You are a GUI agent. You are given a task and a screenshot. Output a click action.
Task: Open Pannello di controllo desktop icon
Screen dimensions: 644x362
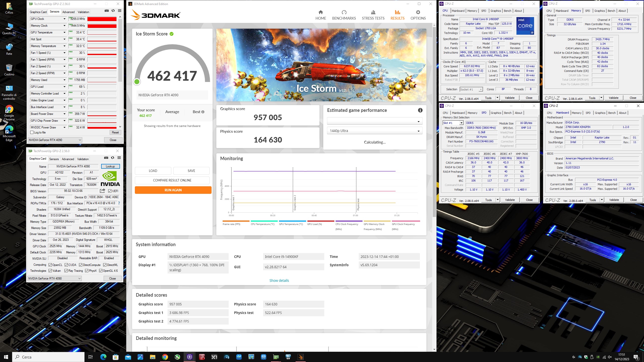(x=9, y=93)
